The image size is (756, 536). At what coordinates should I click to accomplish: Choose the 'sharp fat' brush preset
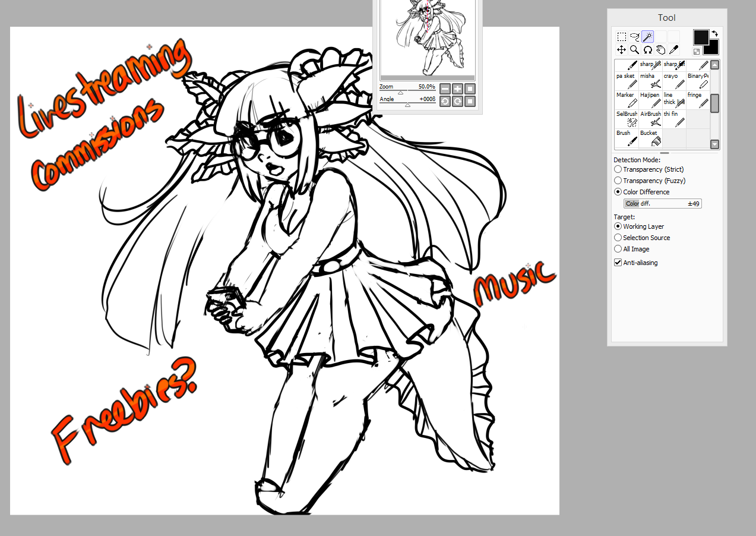click(x=674, y=65)
